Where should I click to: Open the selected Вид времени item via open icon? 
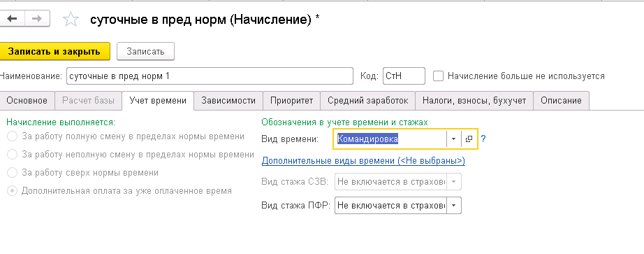[469, 139]
